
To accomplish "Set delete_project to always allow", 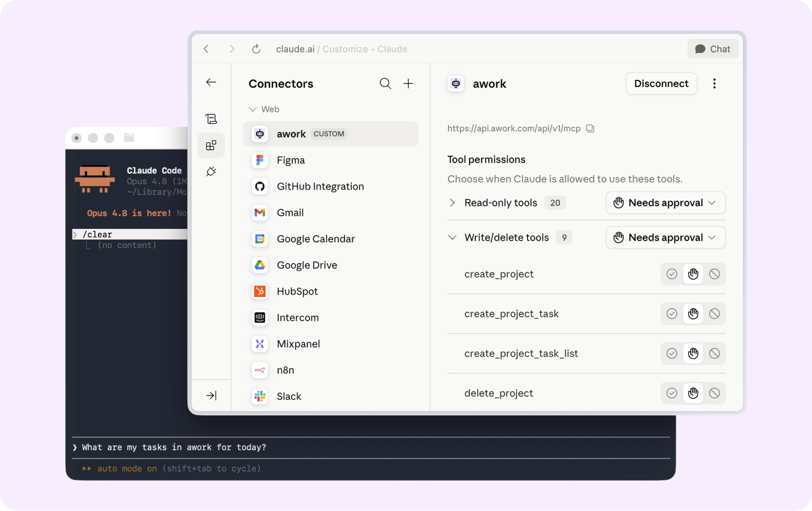I will (672, 393).
